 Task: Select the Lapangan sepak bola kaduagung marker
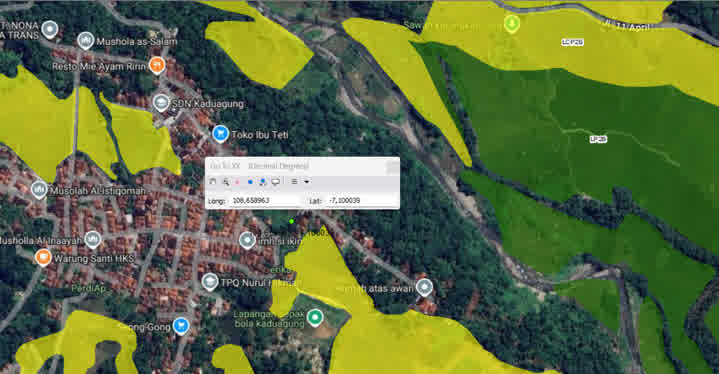click(315, 317)
